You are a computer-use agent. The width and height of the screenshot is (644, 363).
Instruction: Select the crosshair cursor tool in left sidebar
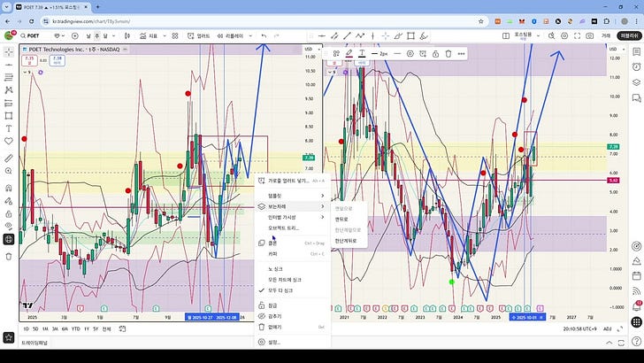pos(9,52)
